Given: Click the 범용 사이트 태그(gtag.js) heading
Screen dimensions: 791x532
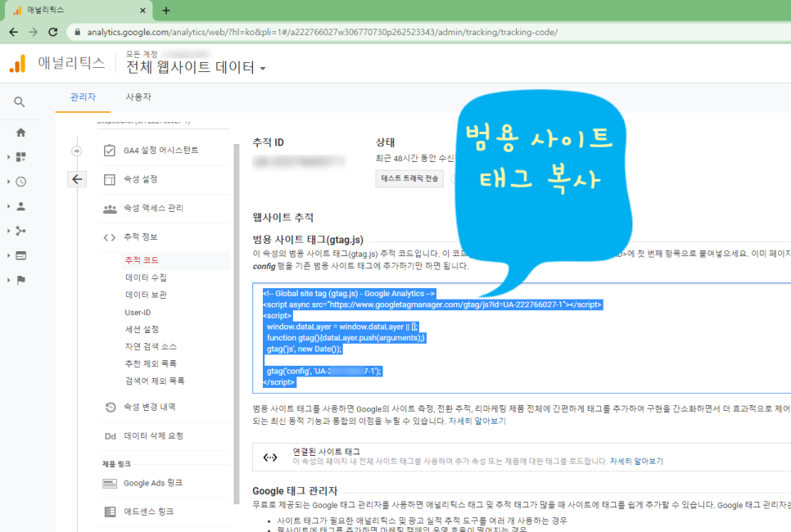Looking at the screenshot, I should [308, 240].
